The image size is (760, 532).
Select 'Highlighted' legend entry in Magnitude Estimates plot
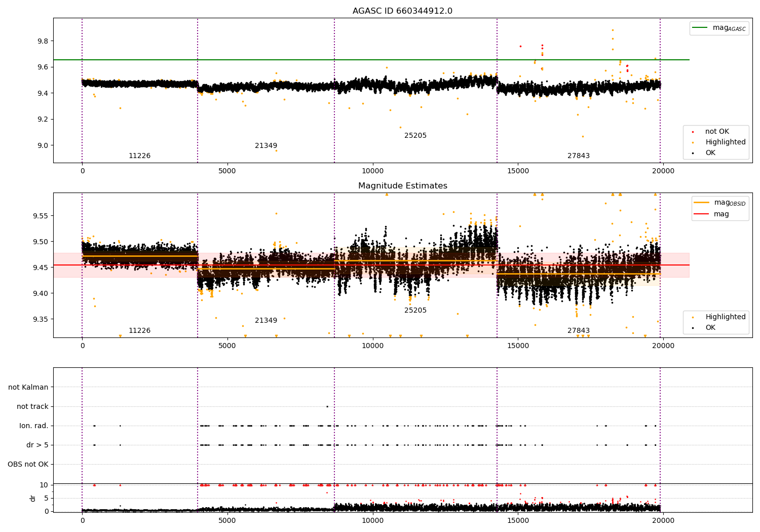click(719, 317)
